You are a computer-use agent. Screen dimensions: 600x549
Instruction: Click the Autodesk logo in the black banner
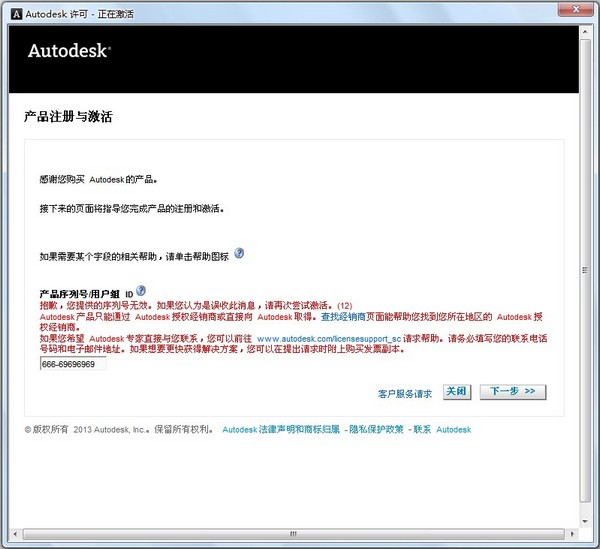tap(69, 51)
